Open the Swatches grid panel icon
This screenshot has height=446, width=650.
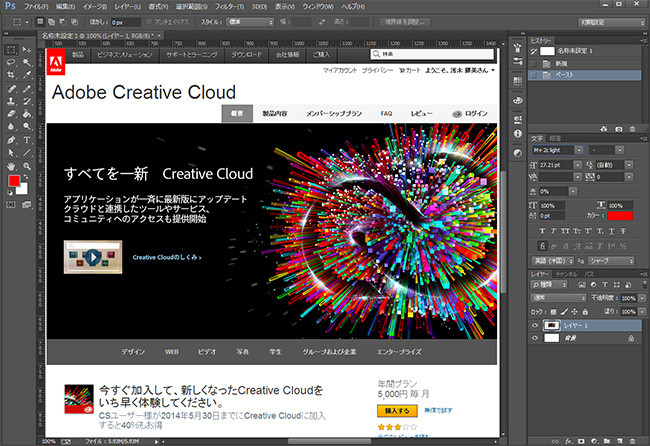(518, 81)
